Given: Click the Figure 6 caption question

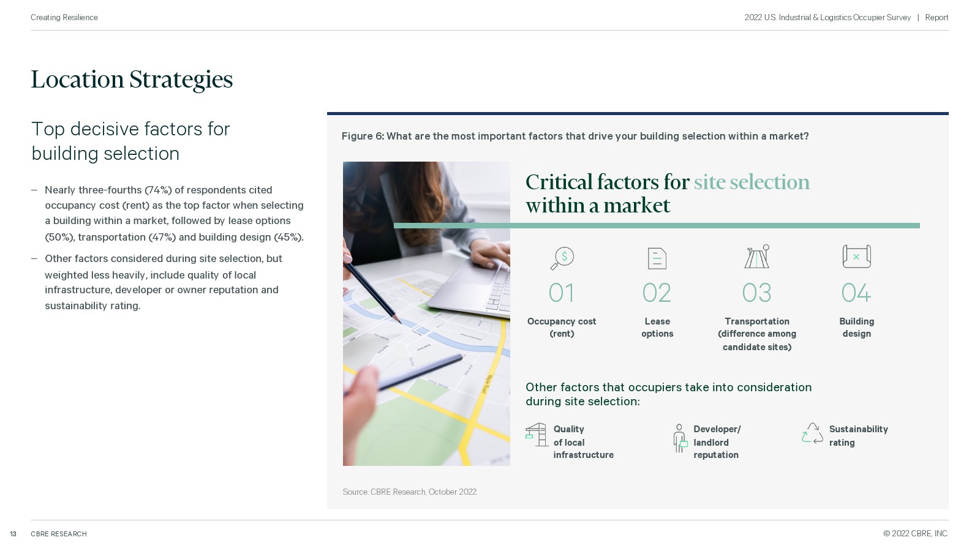Looking at the screenshot, I should pyautogui.click(x=575, y=136).
